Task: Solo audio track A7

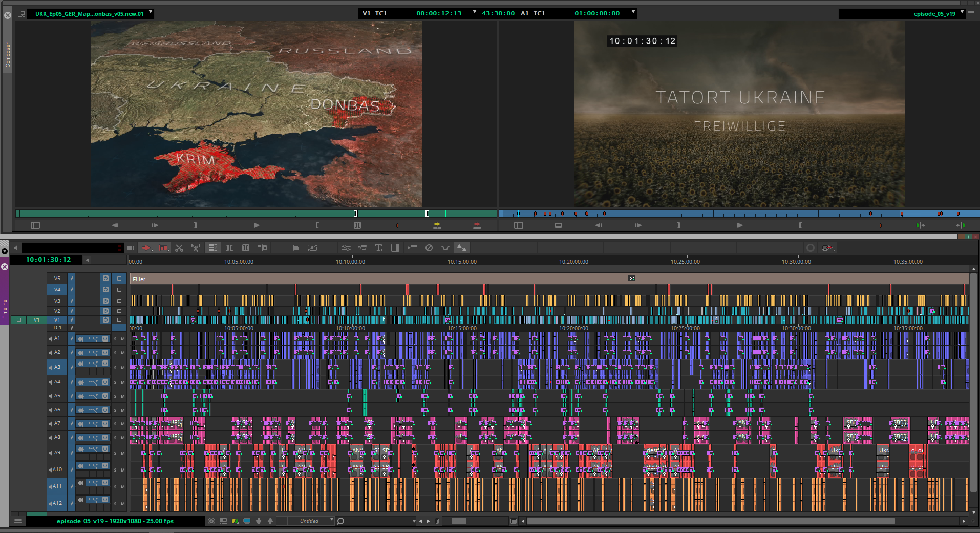Action: pos(115,424)
